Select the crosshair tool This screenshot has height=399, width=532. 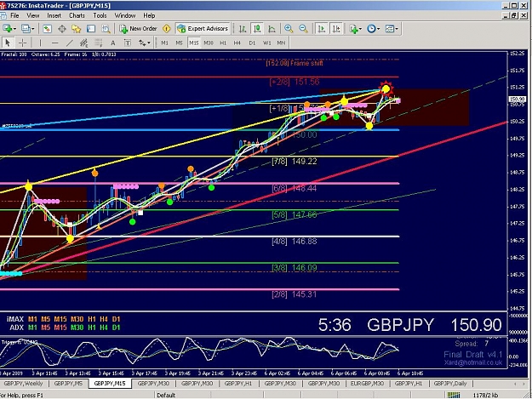point(22,43)
